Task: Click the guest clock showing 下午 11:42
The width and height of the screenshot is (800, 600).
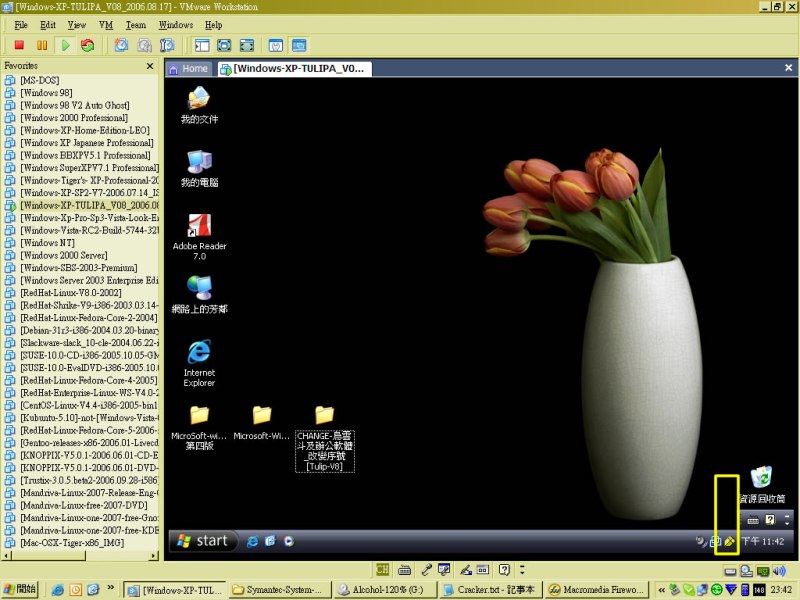Action: coord(762,541)
